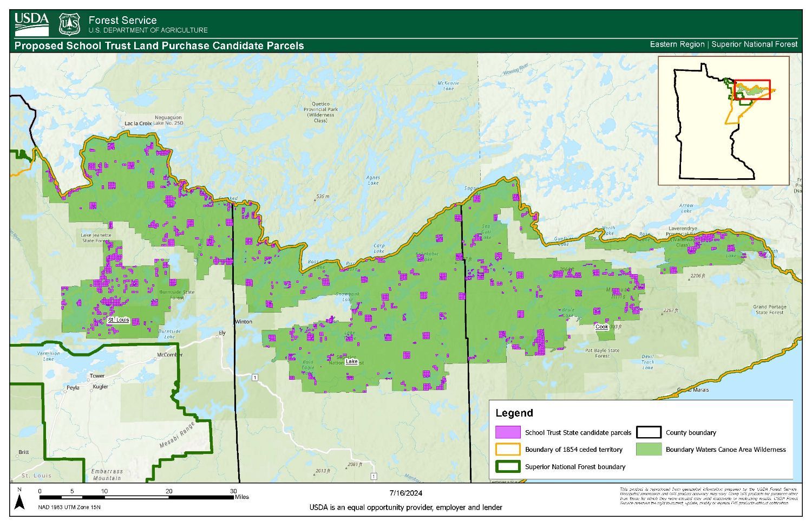812x526 pixels.
Task: Click 'Boundary Waters Canoe Area Wilderness' legend label
Action: click(x=725, y=450)
